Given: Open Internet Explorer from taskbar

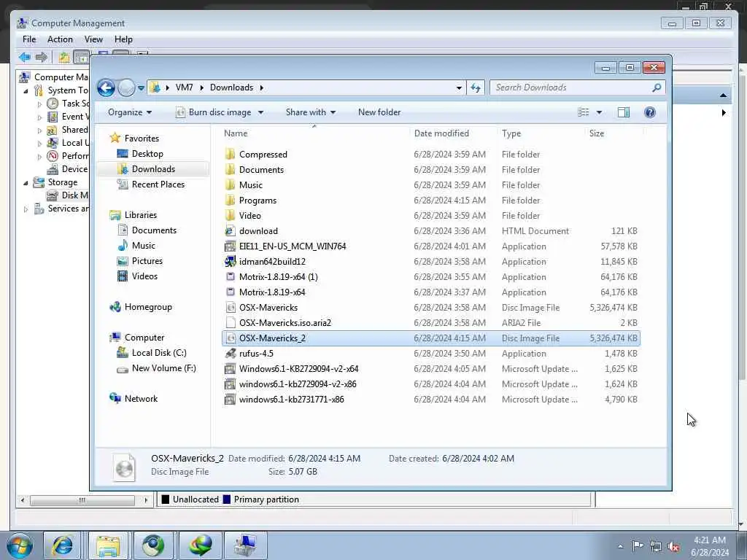Looking at the screenshot, I should point(63,545).
